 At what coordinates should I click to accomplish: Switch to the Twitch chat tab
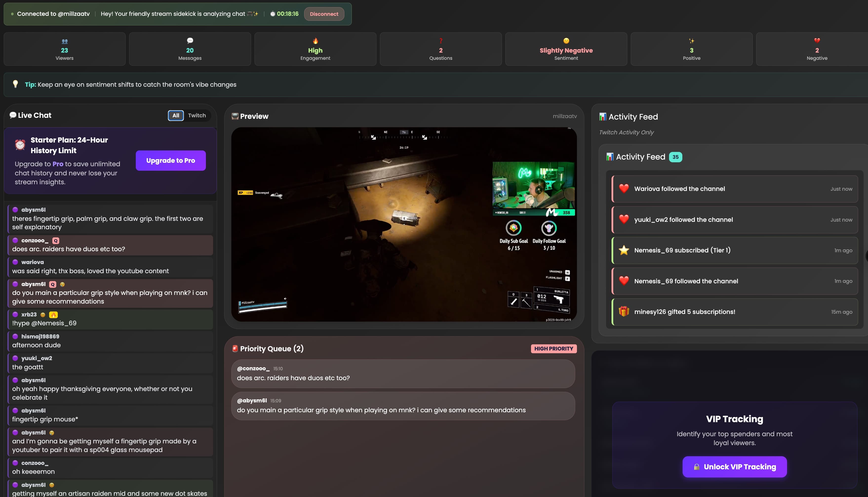point(197,115)
